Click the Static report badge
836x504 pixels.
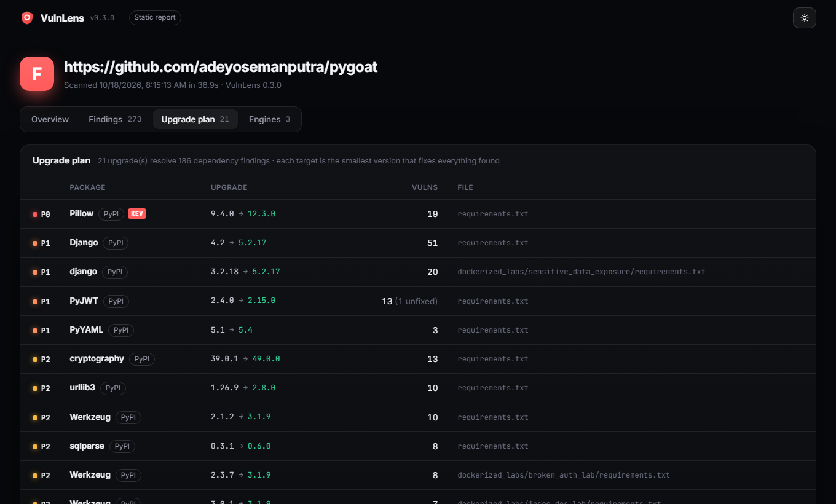(155, 18)
